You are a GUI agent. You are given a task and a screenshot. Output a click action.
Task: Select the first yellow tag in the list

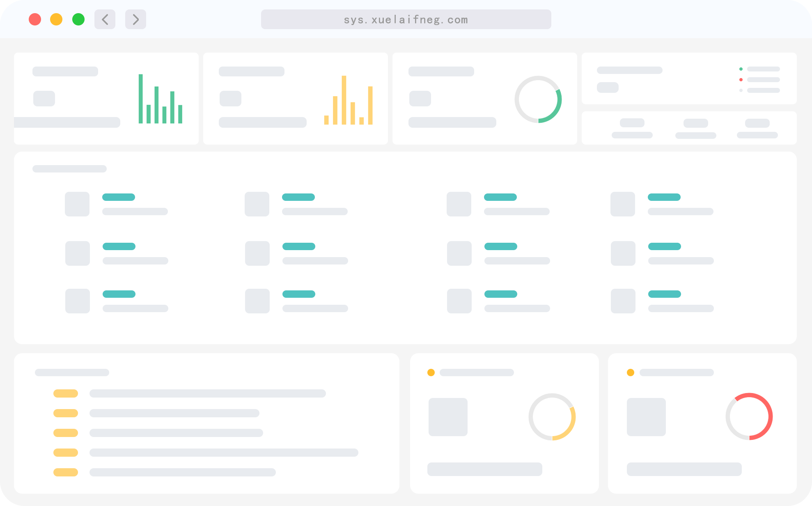(x=66, y=393)
